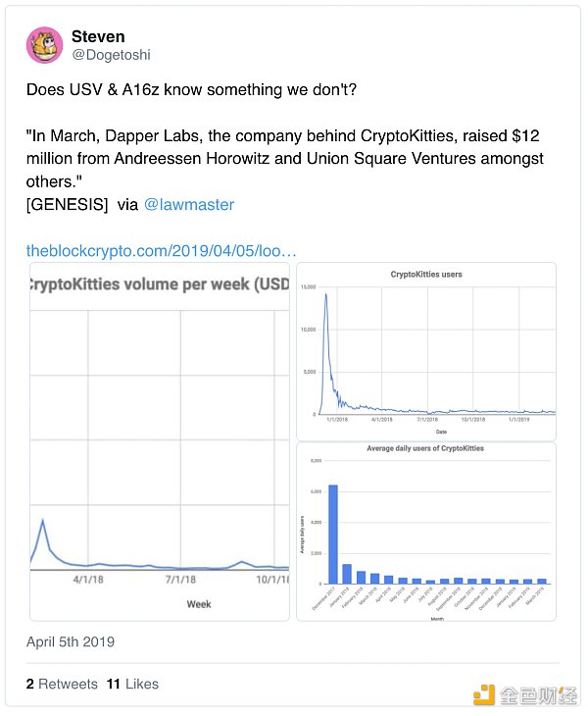Click the golden watermark logo icon
This screenshot has height=716, width=588.
(x=484, y=694)
